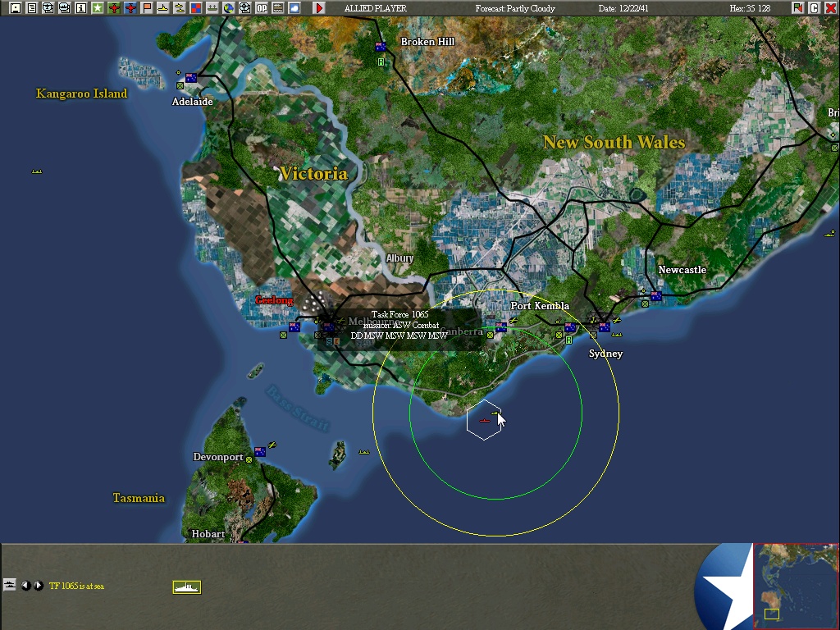Viewport: 840px width, 630px height.
Task: Select the Devonport base flag
Action: tap(260, 452)
